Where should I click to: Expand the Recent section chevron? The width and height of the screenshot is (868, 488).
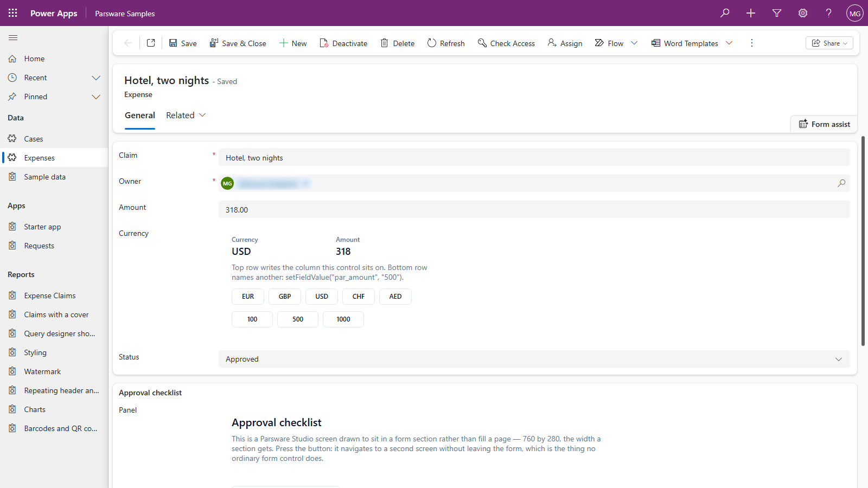[x=96, y=78]
